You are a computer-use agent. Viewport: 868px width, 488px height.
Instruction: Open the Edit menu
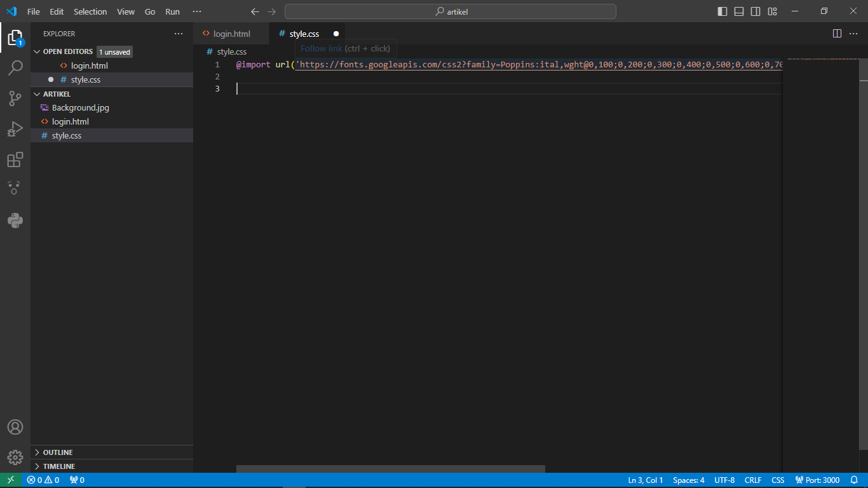click(57, 11)
